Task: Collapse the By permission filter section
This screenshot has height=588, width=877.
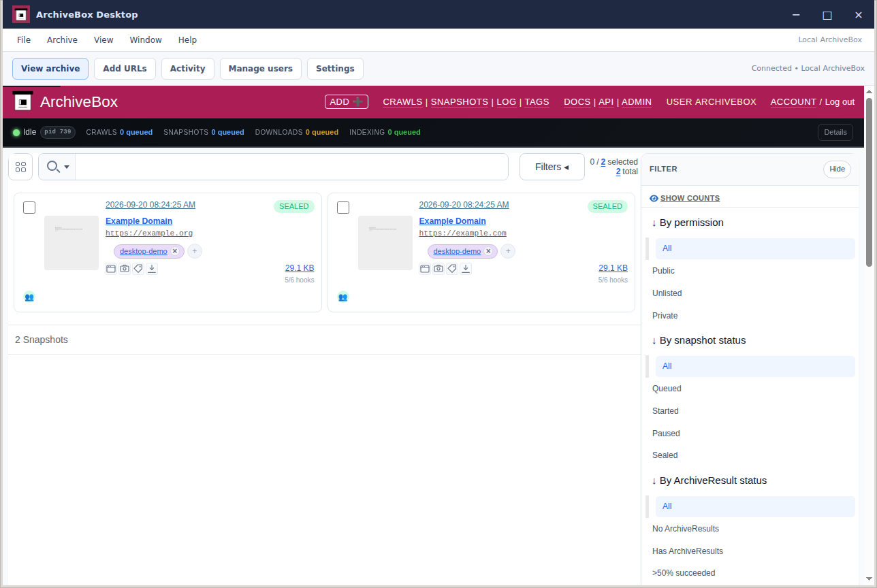Action: [688, 223]
